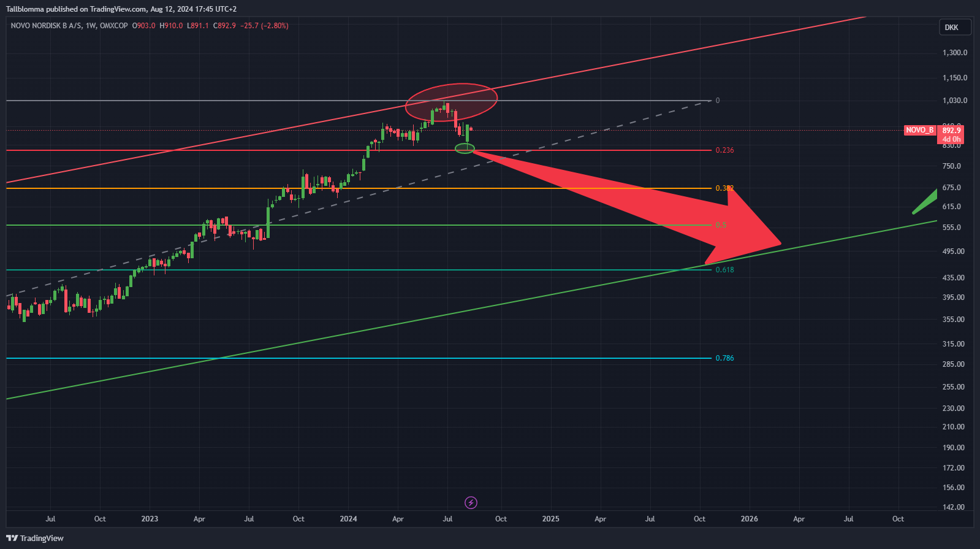The width and height of the screenshot is (980, 549).
Task: Click the 2023 label on the time axis
Action: point(150,519)
